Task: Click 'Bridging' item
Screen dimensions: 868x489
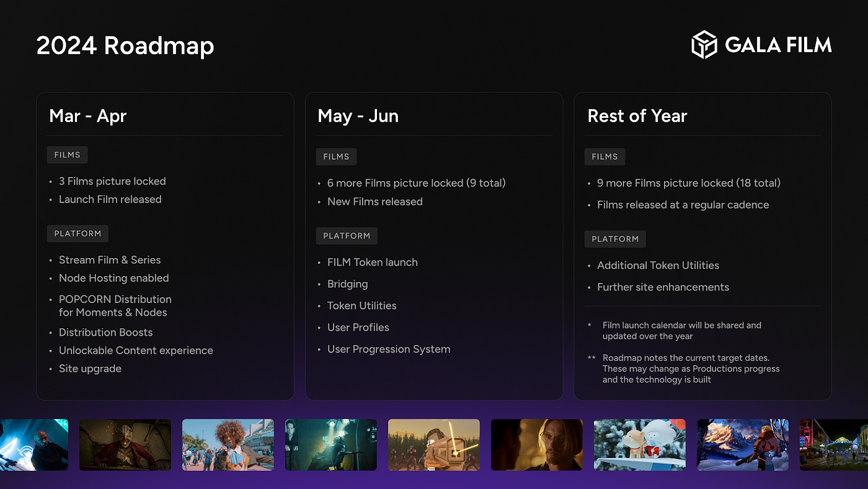Action: click(347, 284)
